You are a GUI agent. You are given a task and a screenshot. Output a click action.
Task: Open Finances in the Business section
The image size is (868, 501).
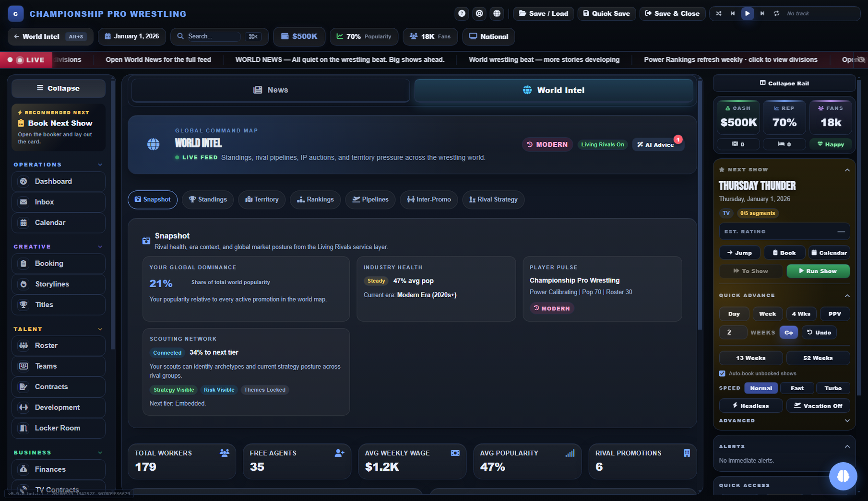pos(59,469)
